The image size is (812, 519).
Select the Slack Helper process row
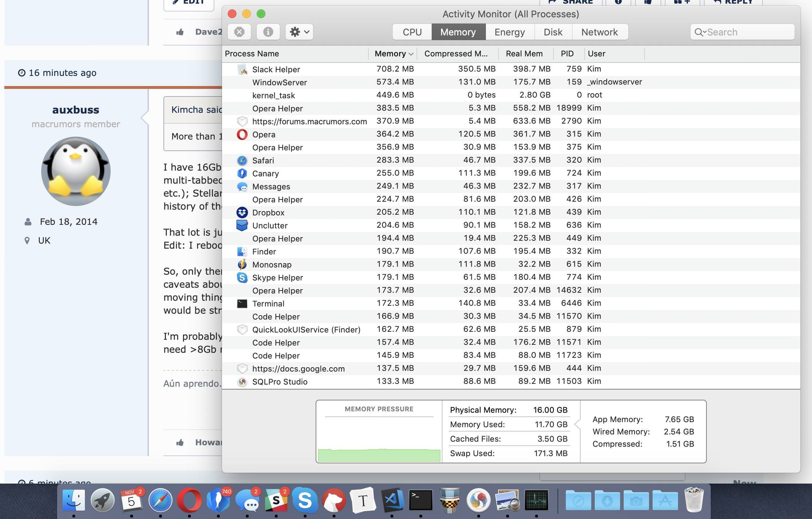click(276, 69)
